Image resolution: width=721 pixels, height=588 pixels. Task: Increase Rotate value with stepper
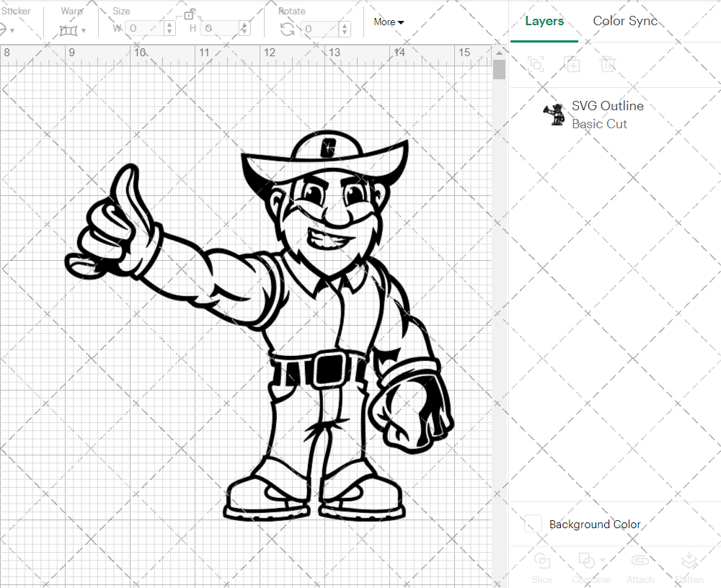point(344,26)
